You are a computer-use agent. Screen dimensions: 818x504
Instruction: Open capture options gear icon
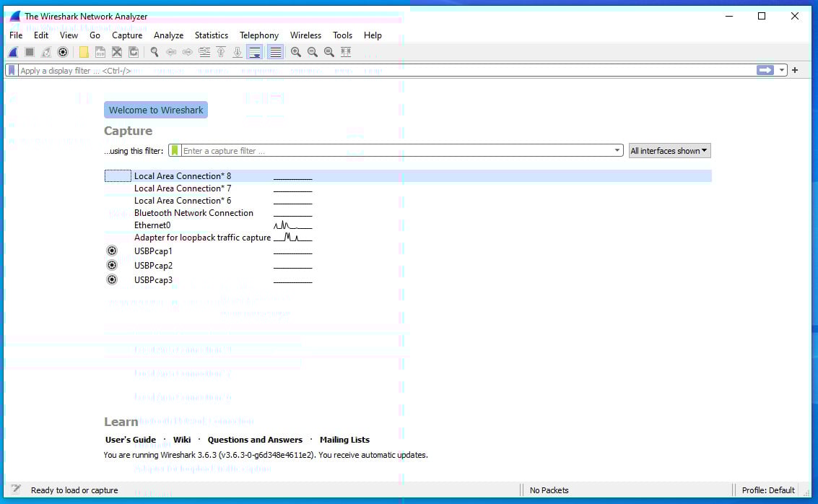coord(63,52)
